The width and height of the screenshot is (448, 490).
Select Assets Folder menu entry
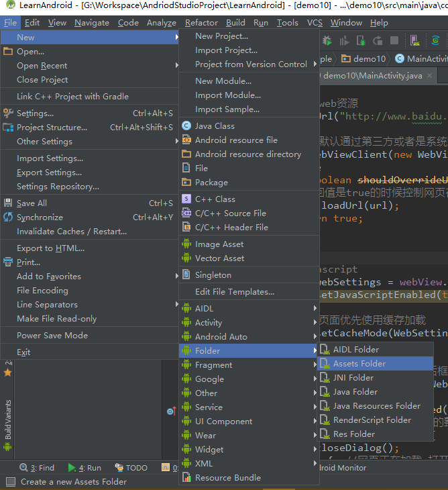[x=376, y=363]
